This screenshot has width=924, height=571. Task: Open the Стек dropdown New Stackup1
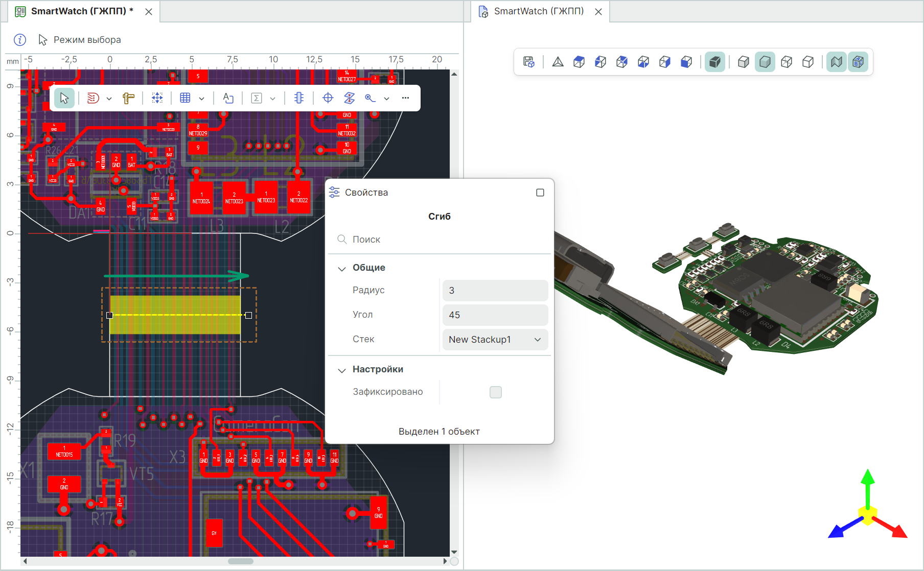(495, 340)
